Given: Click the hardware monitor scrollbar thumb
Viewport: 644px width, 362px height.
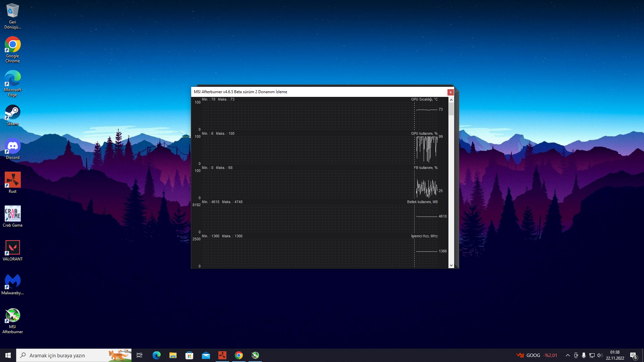Looking at the screenshot, I should (x=451, y=109).
